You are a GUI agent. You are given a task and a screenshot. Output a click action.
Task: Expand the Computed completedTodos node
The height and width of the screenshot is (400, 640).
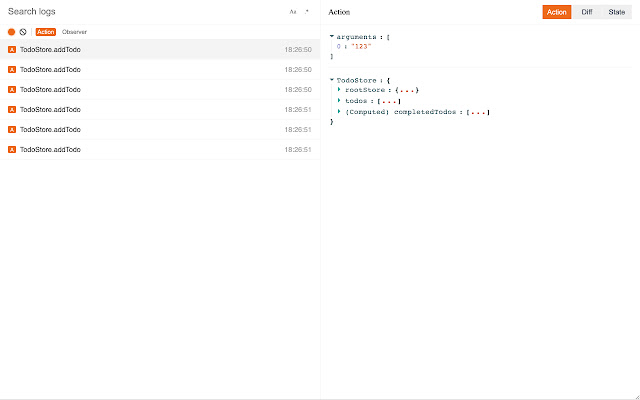[339, 111]
